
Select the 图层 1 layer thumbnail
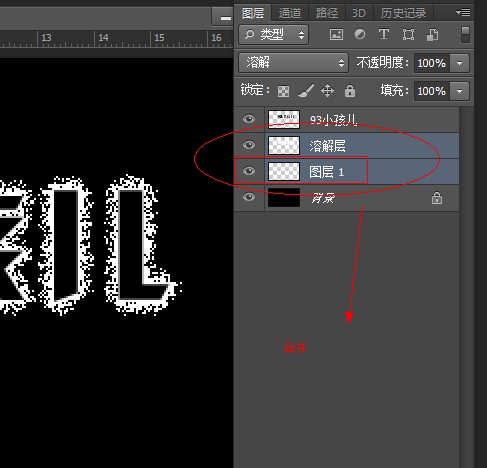pos(284,171)
